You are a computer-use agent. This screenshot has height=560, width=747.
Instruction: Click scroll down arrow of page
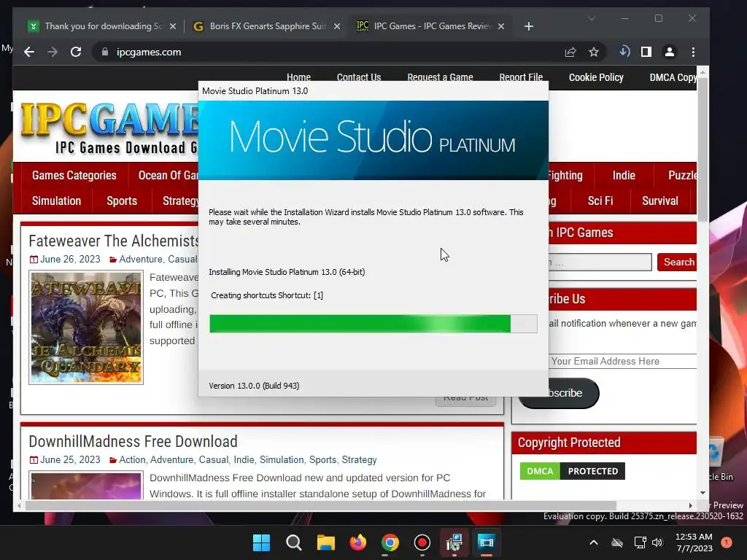click(703, 493)
